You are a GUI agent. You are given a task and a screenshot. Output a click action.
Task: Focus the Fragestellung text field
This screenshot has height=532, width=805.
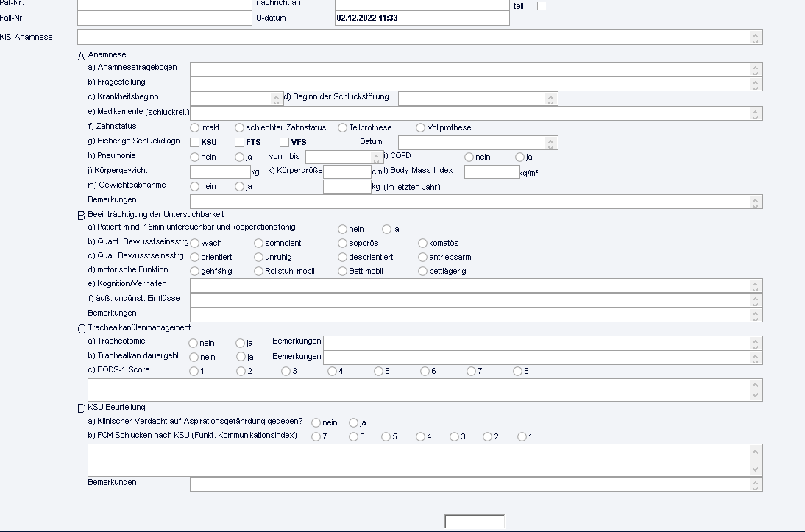[476, 84]
